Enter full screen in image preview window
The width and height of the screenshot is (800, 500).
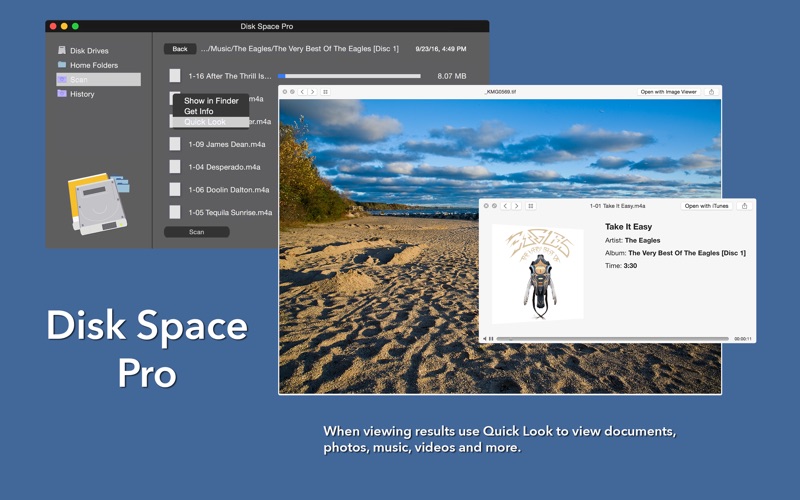292,92
